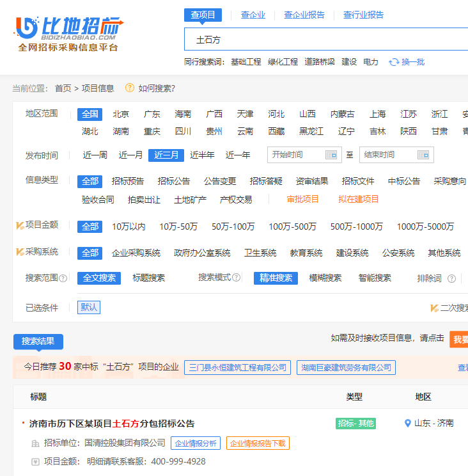Filter by region 黑龙江

pos(311,132)
